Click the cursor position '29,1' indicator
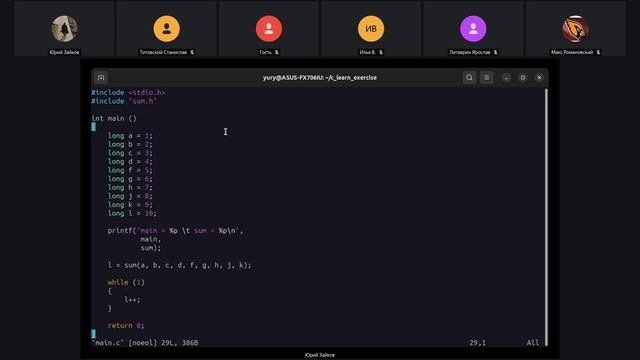The width and height of the screenshot is (640, 360). 478,343
